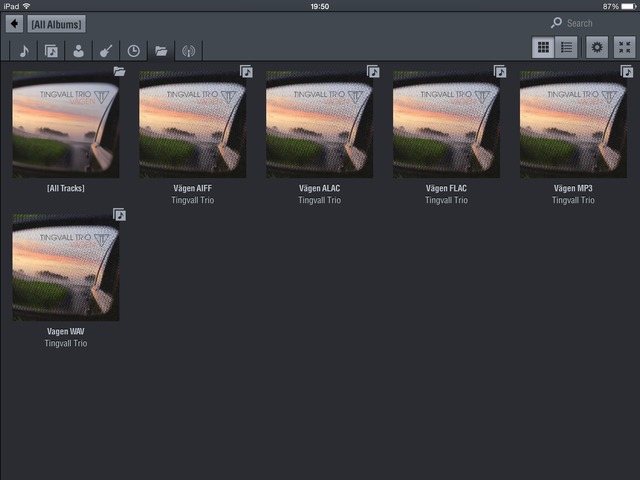Show recently played via clock icon
The width and height of the screenshot is (640, 480).
133,51
